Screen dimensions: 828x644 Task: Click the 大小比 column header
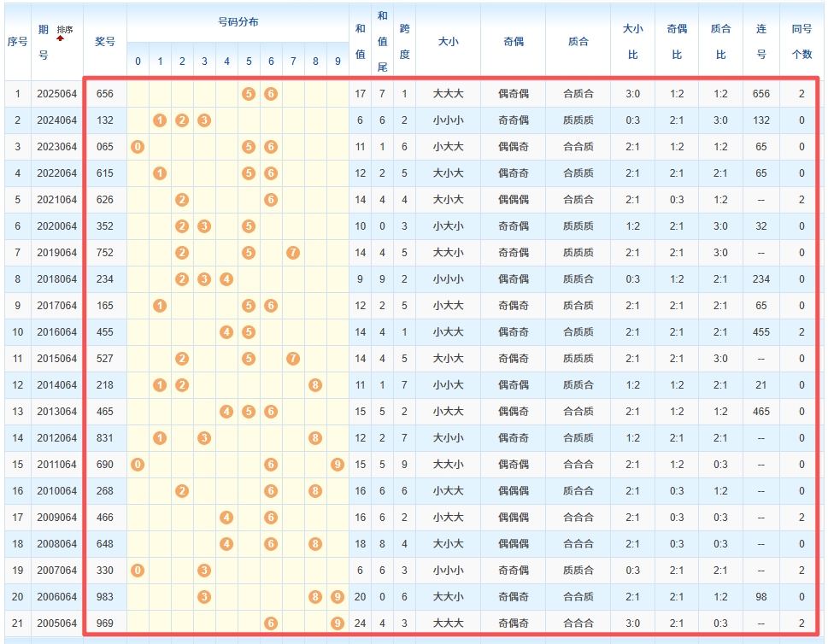632,42
